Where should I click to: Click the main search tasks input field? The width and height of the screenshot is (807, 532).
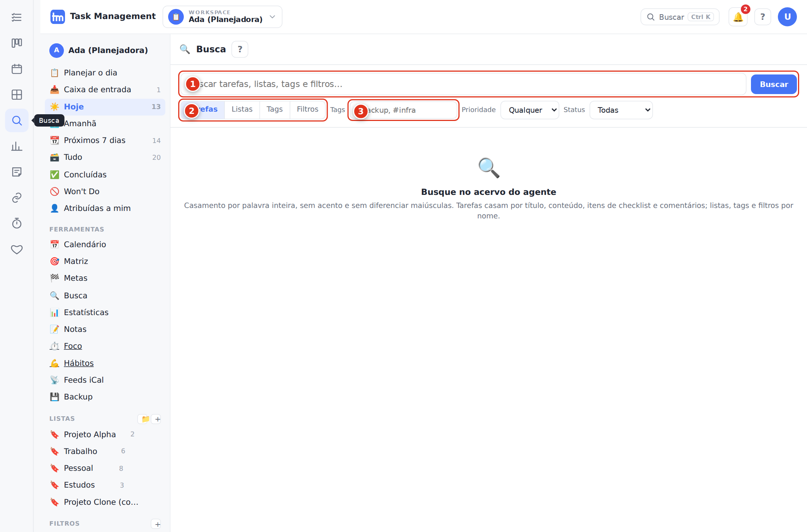(x=464, y=84)
